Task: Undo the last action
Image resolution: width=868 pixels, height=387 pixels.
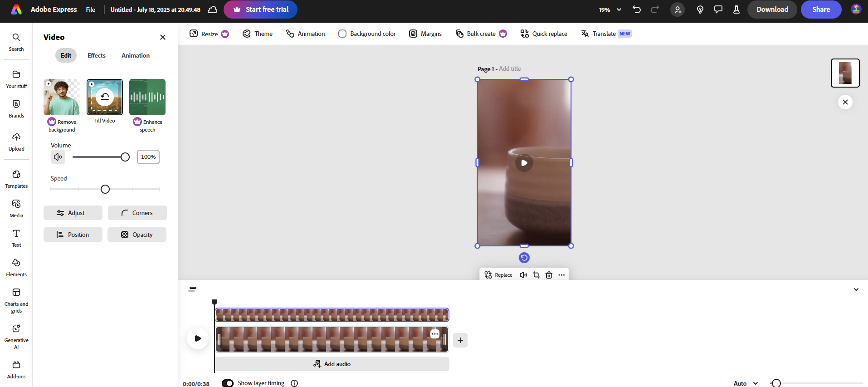Action: coord(637,10)
